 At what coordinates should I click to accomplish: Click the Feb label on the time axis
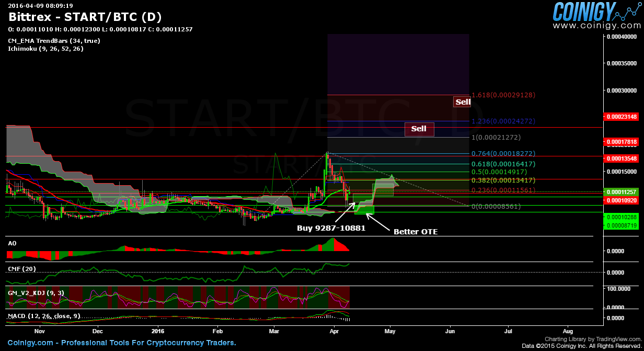click(218, 331)
